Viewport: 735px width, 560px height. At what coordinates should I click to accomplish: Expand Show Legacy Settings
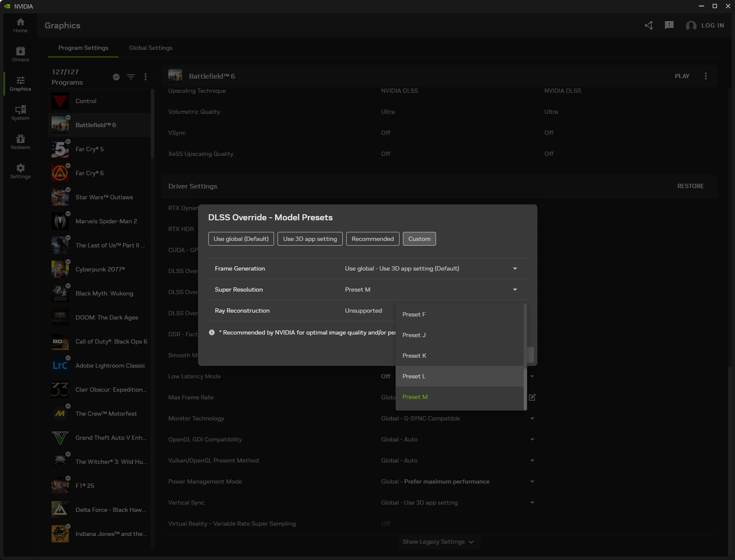(x=438, y=542)
